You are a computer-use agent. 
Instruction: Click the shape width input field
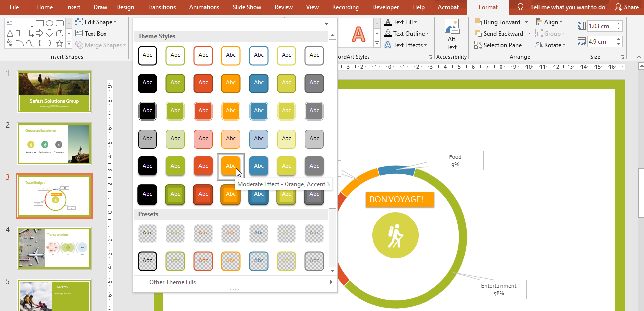click(x=601, y=42)
